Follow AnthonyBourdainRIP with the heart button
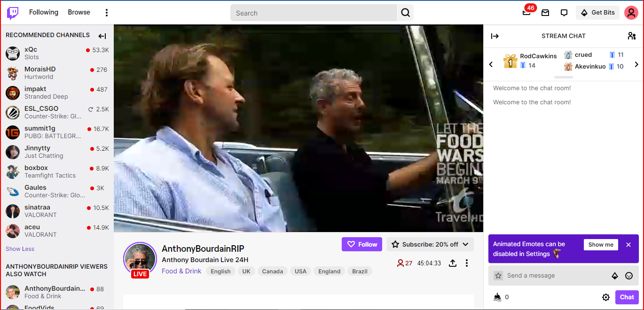The height and width of the screenshot is (310, 644). click(362, 244)
